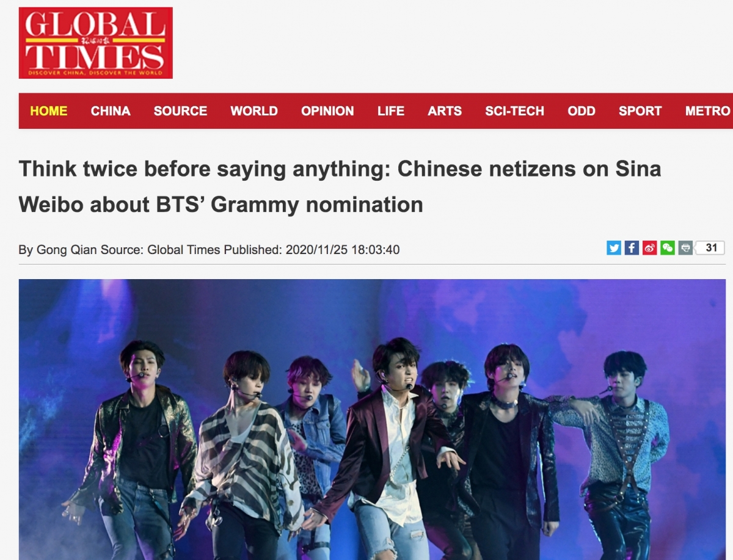Click the print article icon
This screenshot has height=560, width=733.
685,248
